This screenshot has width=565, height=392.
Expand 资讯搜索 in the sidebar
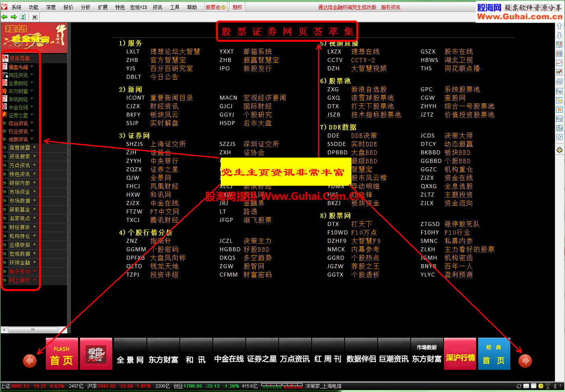click(x=20, y=156)
